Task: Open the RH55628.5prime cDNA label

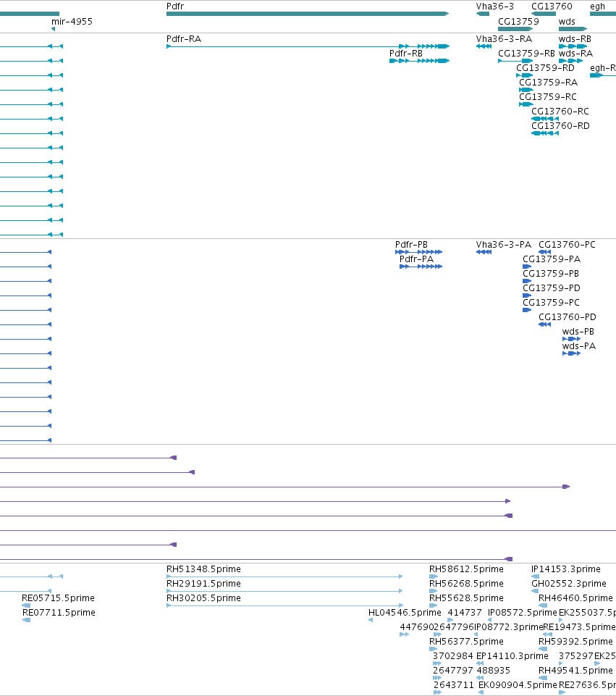Action: (466, 598)
